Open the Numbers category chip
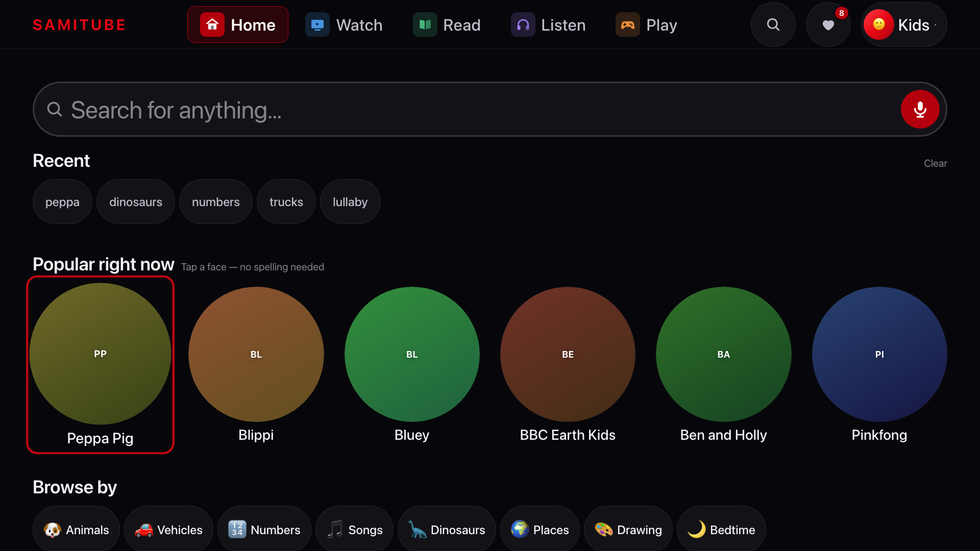The image size is (980, 551). point(264,530)
